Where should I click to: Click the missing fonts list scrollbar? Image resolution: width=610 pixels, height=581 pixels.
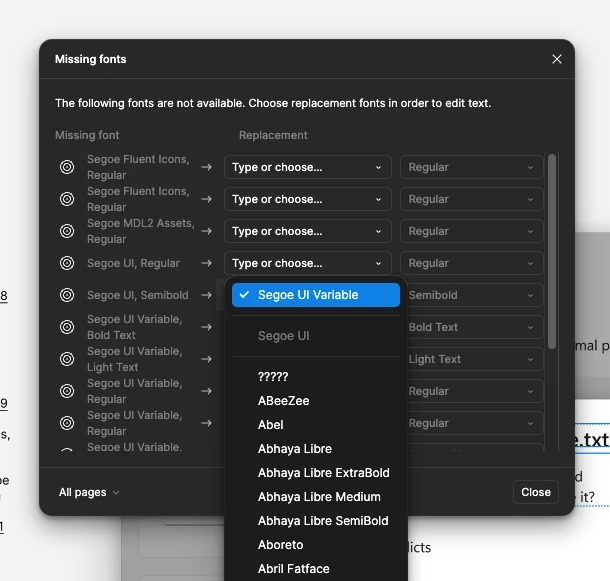tap(552, 251)
